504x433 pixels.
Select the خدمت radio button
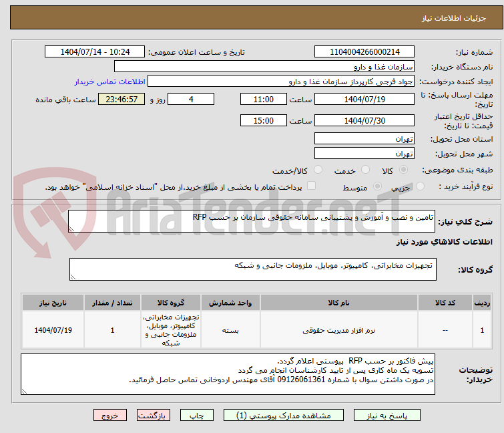pyautogui.click(x=365, y=170)
